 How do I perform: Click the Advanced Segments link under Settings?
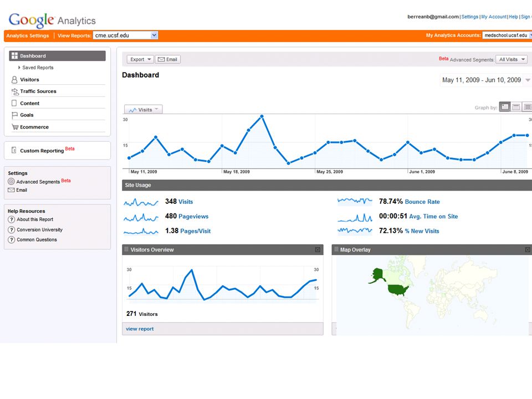tap(38, 182)
